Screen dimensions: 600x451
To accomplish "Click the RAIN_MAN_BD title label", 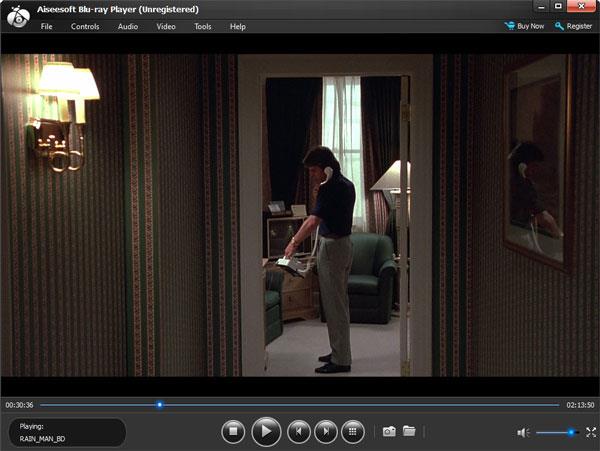I will coord(42,439).
